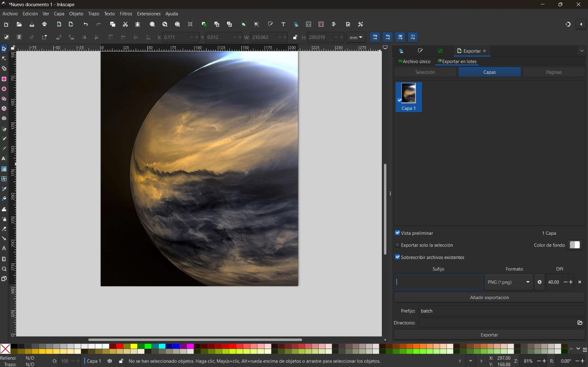Click the Exportar button at the bottom
Image resolution: width=588 pixels, height=367 pixels.
[489, 335]
